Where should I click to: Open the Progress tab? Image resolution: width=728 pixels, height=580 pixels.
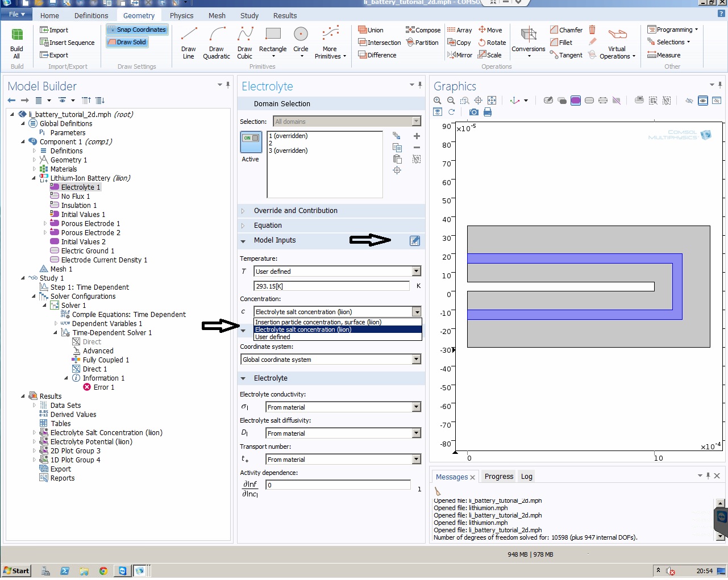pos(498,477)
